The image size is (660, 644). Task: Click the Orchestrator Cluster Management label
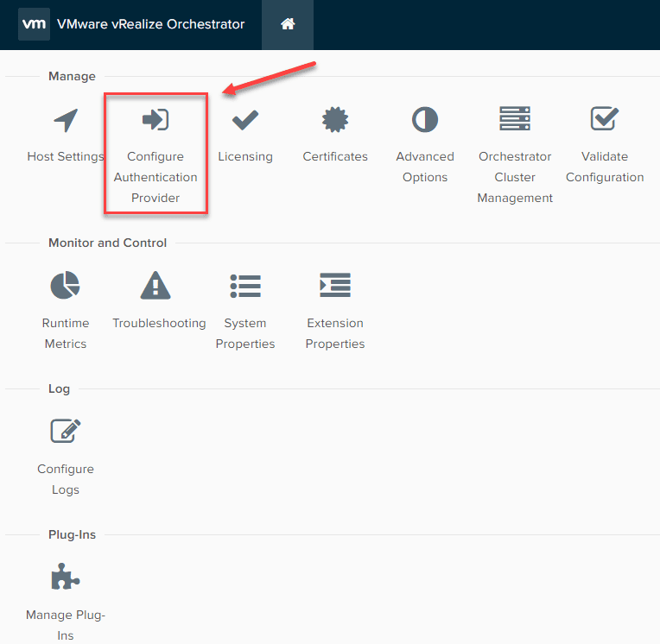tap(515, 177)
